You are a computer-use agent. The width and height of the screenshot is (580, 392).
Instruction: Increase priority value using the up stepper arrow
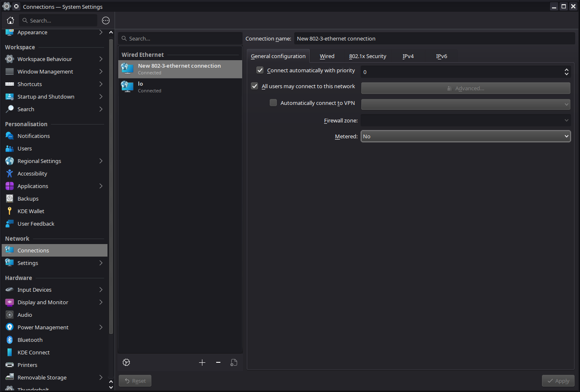[x=566, y=69]
